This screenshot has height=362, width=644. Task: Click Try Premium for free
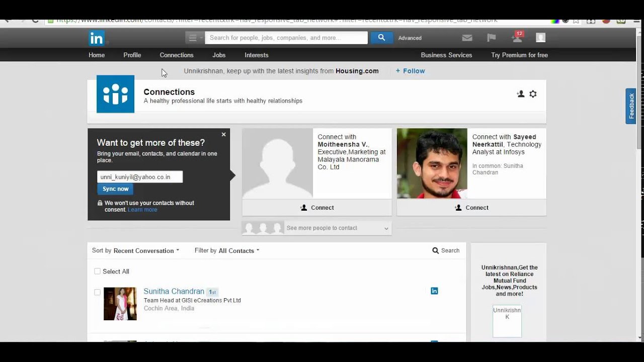pyautogui.click(x=519, y=55)
